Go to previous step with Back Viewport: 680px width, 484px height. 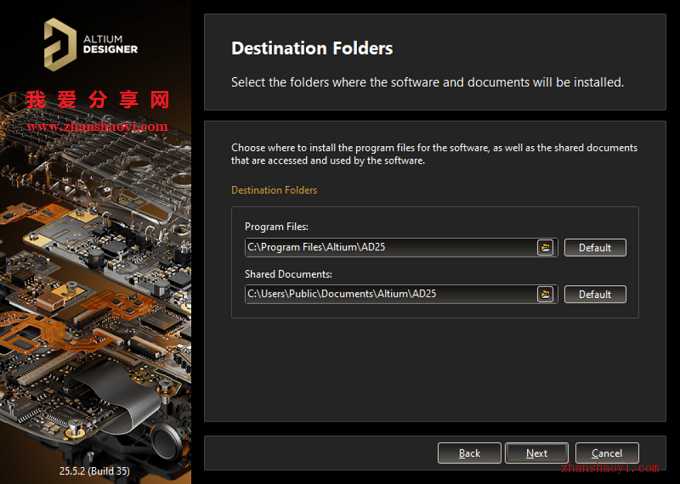click(469, 453)
